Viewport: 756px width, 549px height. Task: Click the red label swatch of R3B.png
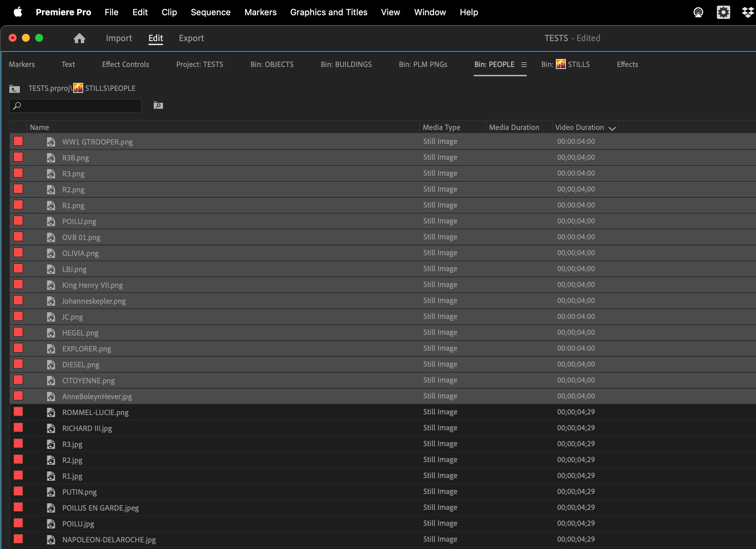[x=18, y=157]
